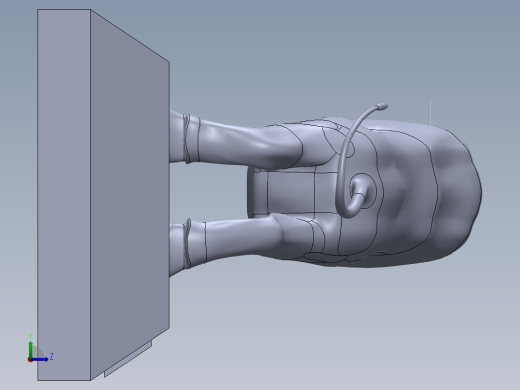This screenshot has height=390, width=520.
Task: Select the belly patch between the legs
Action: tap(292, 192)
